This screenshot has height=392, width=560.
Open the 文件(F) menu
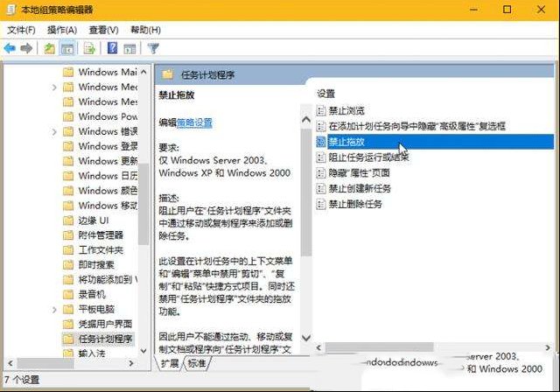pos(21,30)
